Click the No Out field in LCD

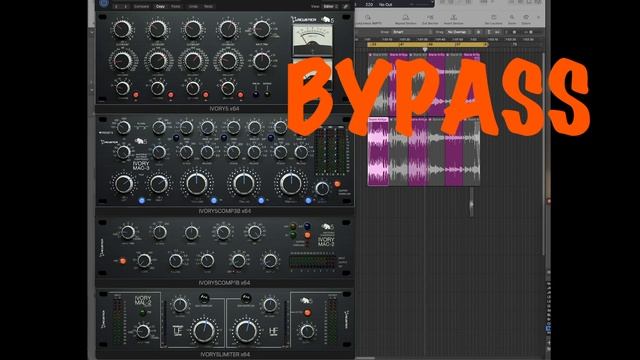(386, 4)
